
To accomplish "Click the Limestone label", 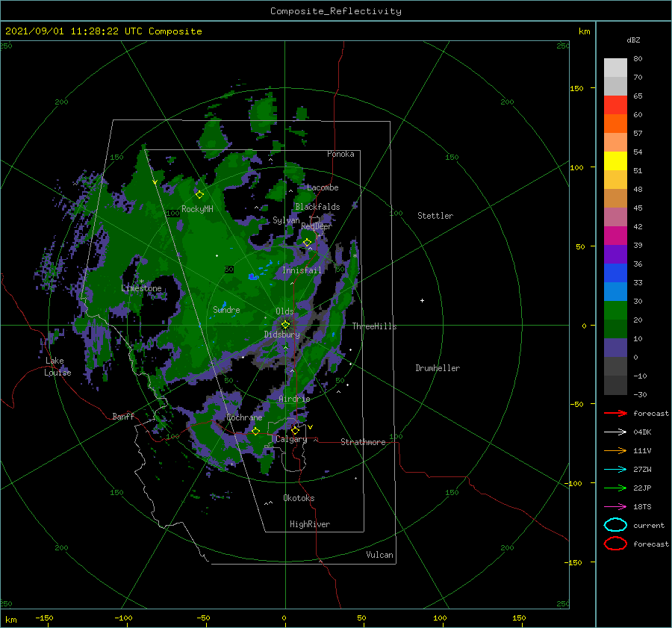I will pos(141,288).
